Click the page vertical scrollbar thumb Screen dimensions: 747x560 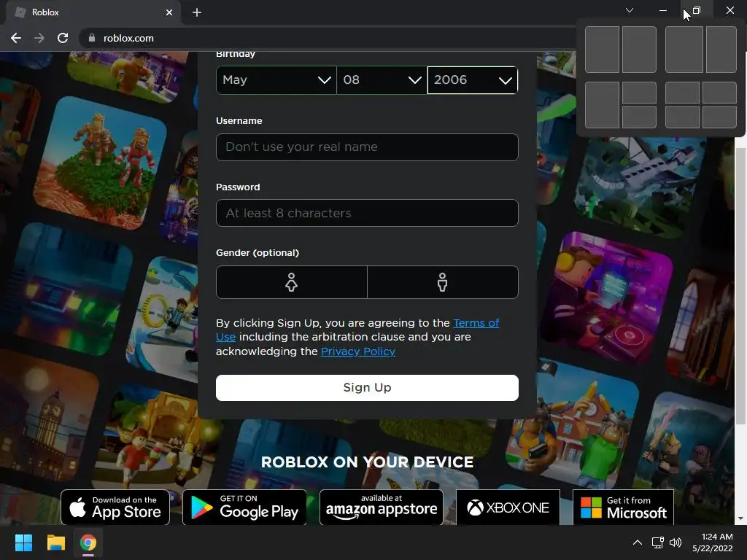pos(740,286)
